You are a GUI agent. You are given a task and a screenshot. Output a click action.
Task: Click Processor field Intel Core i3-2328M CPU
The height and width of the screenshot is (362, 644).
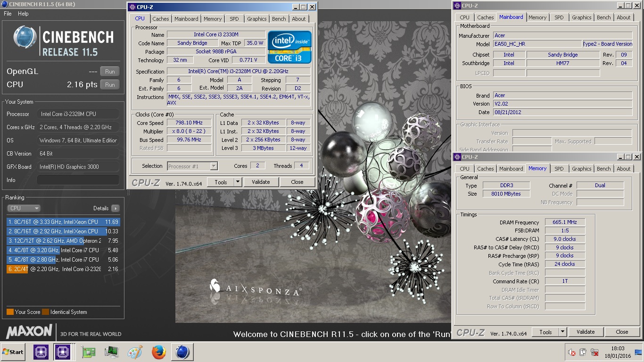[78, 114]
